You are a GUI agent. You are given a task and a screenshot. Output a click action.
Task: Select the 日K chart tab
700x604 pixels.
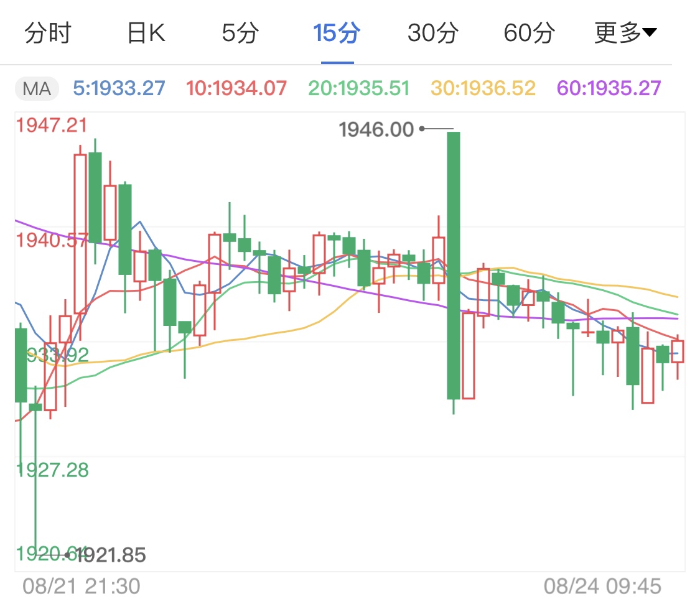(x=146, y=34)
